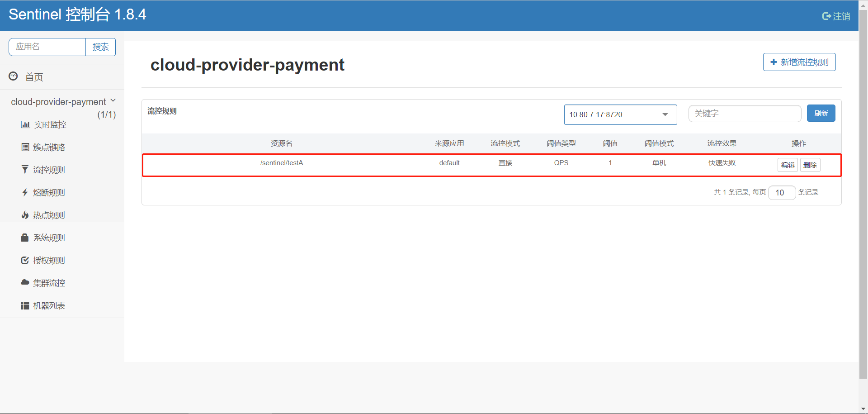Click the bar chart icon for 实时监控
The image size is (868, 414).
point(25,124)
